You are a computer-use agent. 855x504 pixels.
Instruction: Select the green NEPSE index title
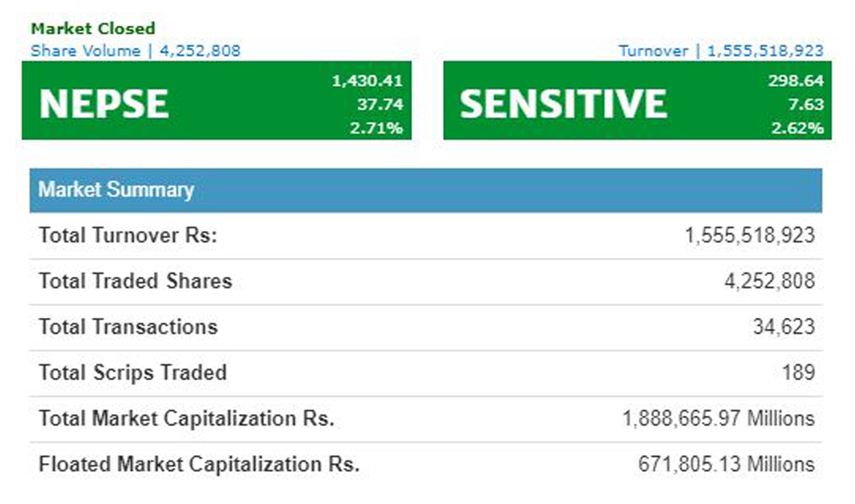coord(103,104)
